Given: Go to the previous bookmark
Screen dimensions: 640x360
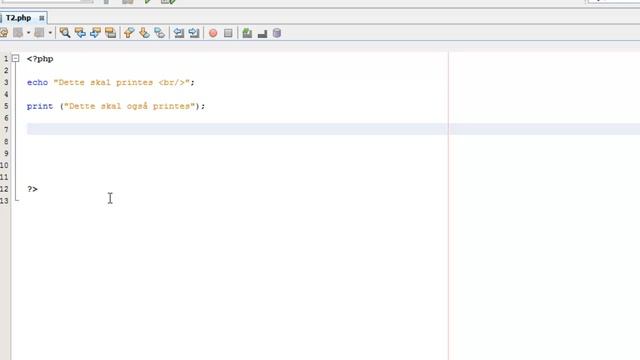Looking at the screenshot, I should 129,33.
